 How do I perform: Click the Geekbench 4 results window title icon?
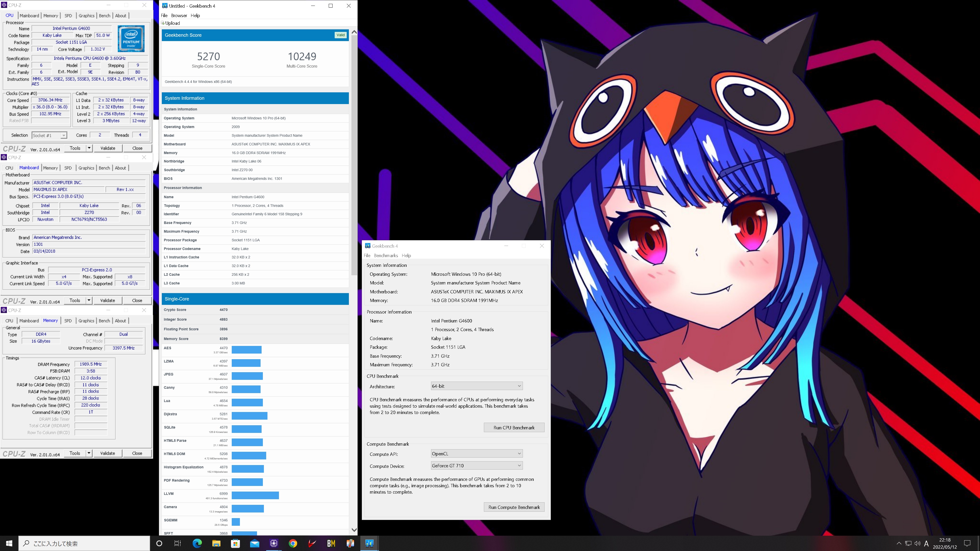click(x=164, y=6)
